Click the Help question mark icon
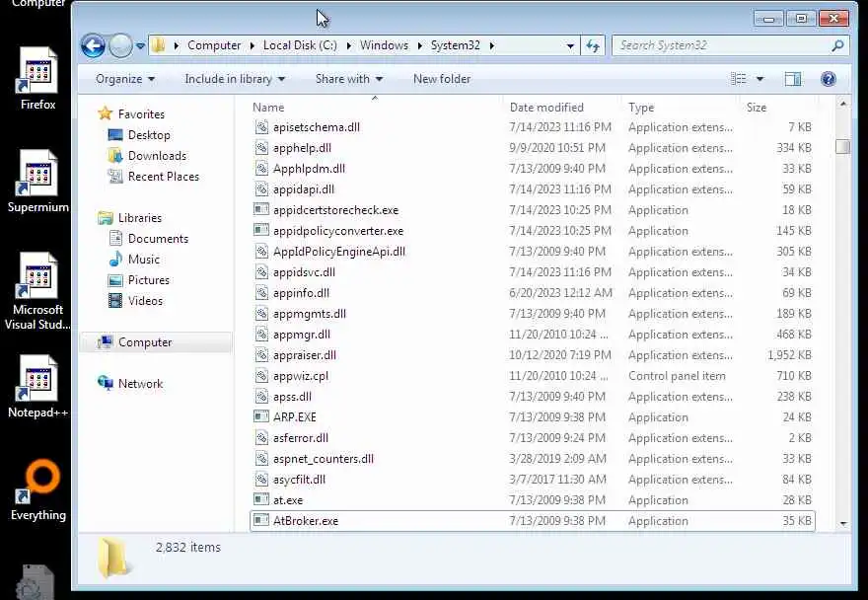 829,79
